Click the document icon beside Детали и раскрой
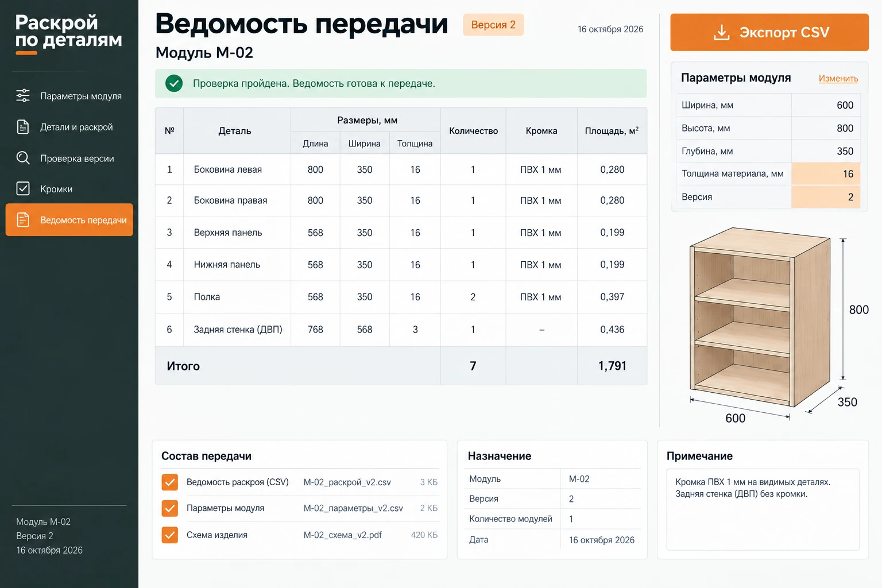The image size is (882, 588). pyautogui.click(x=23, y=127)
